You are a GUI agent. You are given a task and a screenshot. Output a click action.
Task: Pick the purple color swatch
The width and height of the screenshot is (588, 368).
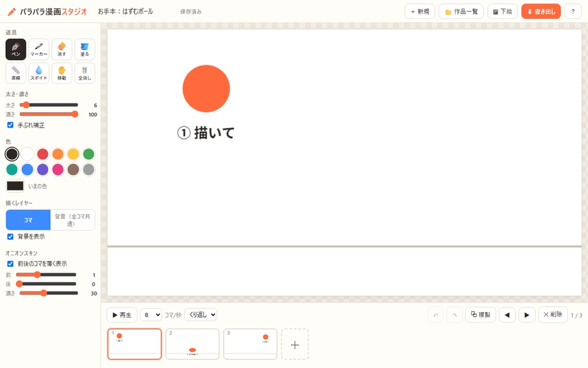click(42, 170)
